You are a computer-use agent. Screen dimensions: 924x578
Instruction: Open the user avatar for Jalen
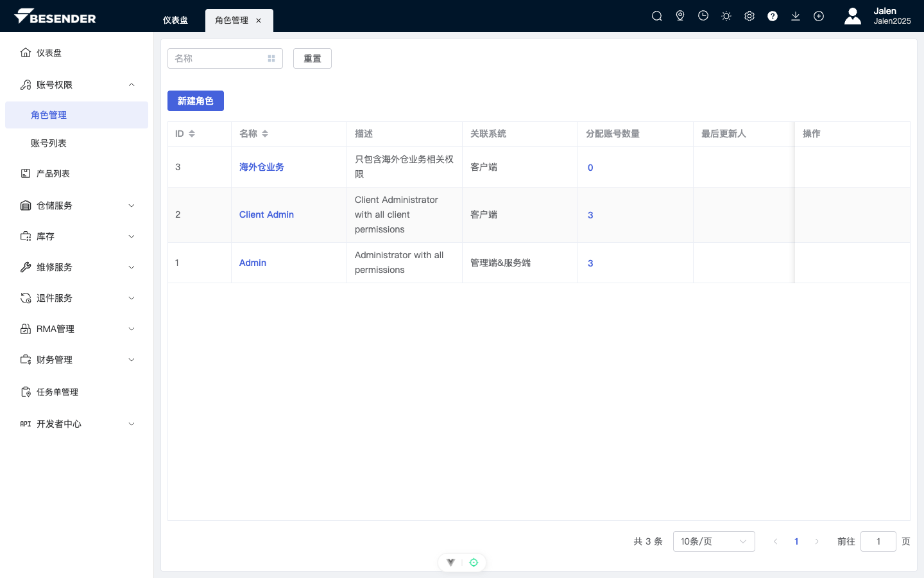pyautogui.click(x=853, y=16)
